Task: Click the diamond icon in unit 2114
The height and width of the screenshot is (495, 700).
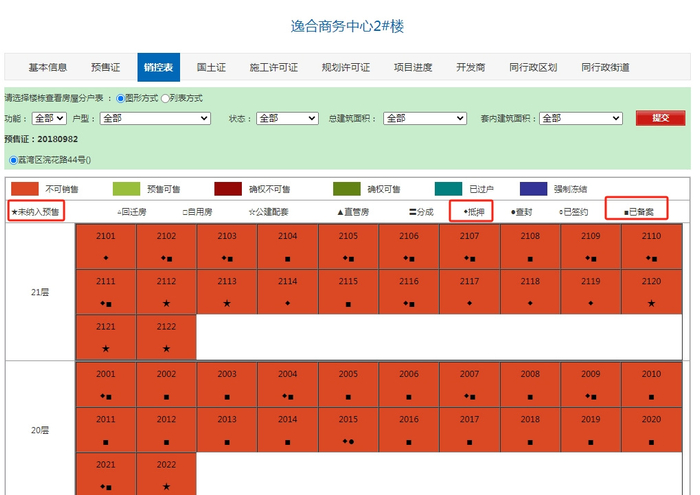Action: 288,303
